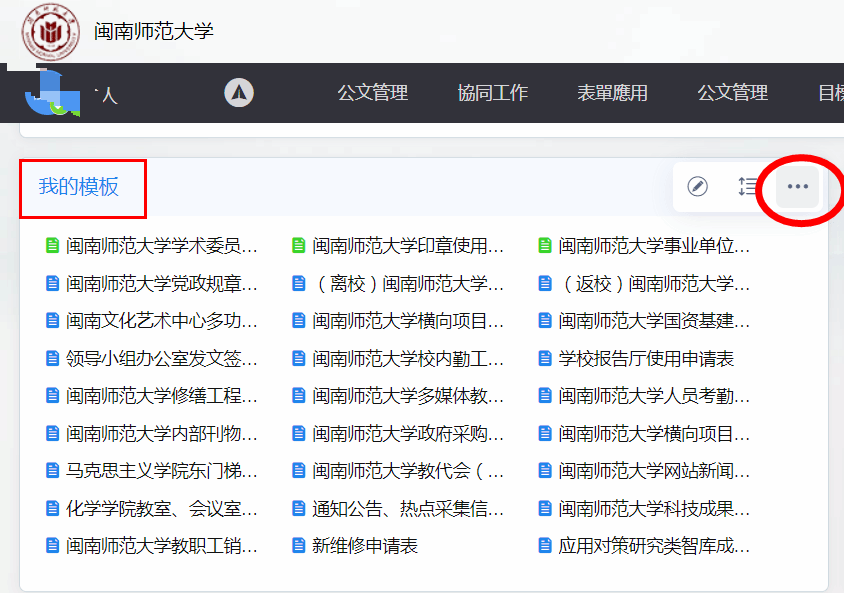Open template 闽南文化艺术中心多功…
This screenshot has height=593, width=844.
pos(161,321)
